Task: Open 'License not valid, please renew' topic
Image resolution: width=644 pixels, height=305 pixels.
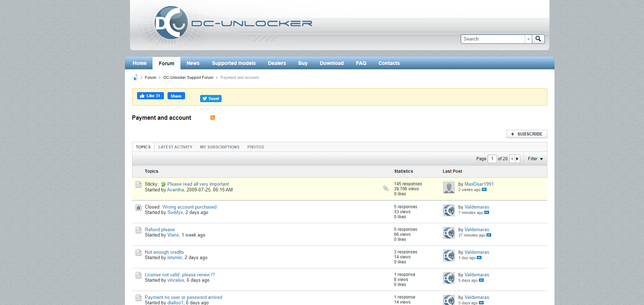Action: tap(180, 275)
